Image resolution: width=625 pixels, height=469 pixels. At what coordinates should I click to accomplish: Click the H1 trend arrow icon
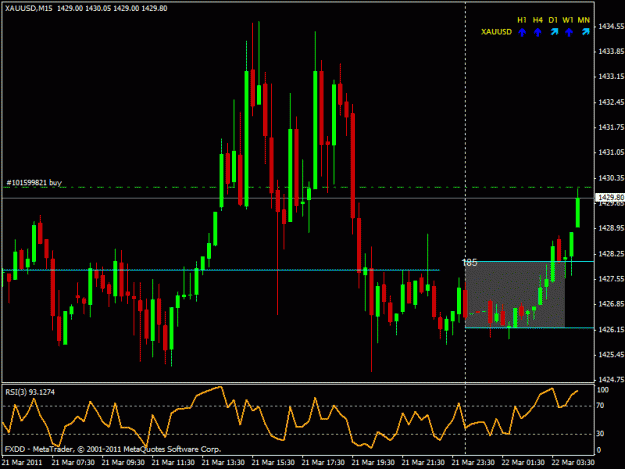522,32
